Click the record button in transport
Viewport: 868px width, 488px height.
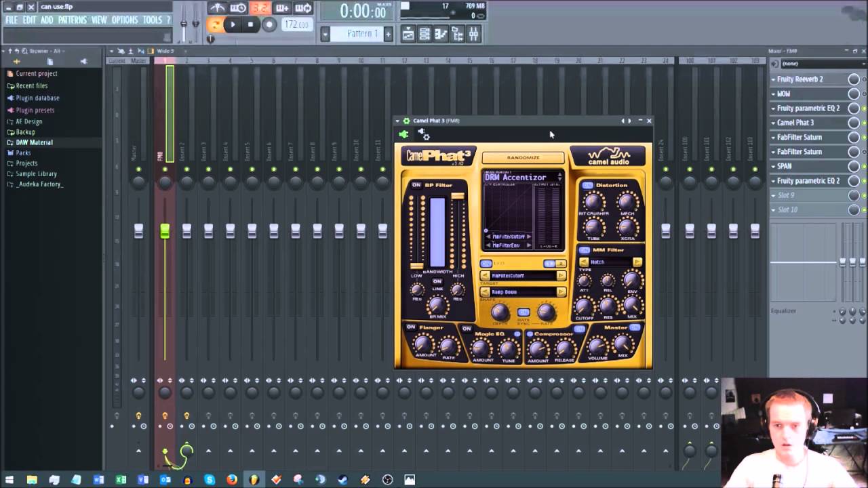(x=269, y=24)
